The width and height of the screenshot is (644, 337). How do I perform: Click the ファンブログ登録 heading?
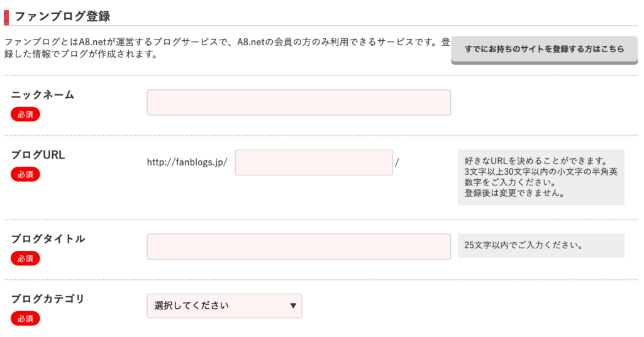(62, 14)
